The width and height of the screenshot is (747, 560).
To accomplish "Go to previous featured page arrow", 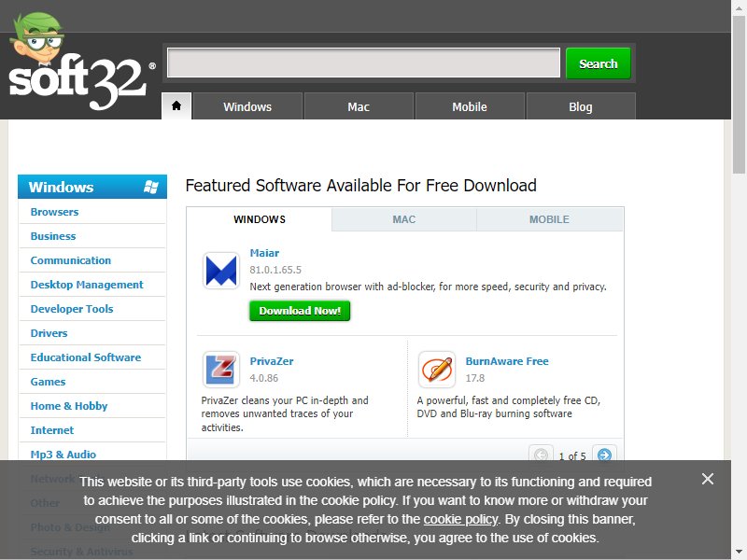I will (541, 455).
